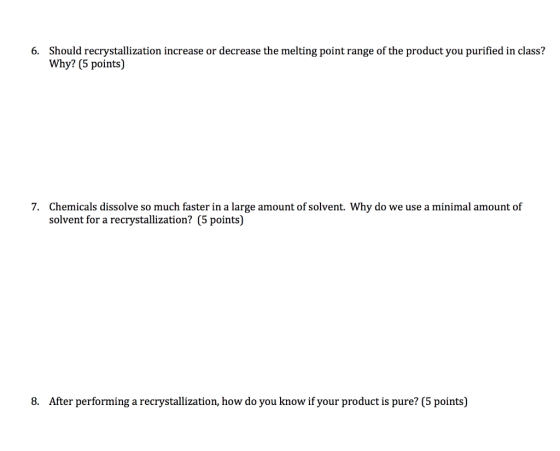Screen dimensions: 560x451
Task: Click the question number 8 label
Action: [x=35, y=402]
